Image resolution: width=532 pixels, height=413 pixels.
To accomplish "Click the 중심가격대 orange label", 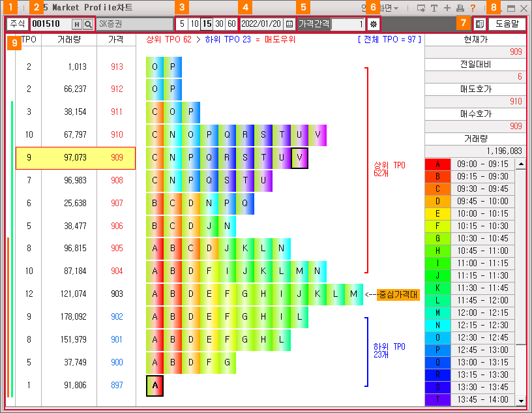I will click(x=398, y=294).
